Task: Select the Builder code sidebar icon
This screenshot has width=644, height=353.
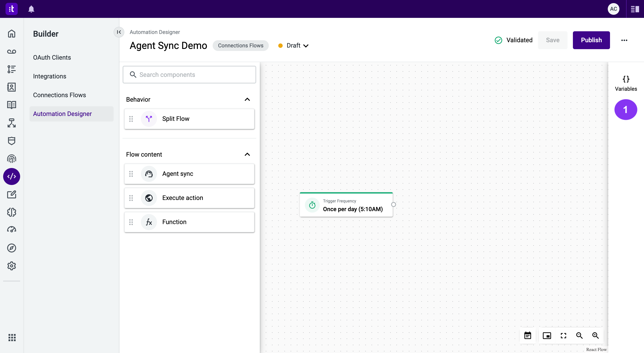Action: pos(11,177)
